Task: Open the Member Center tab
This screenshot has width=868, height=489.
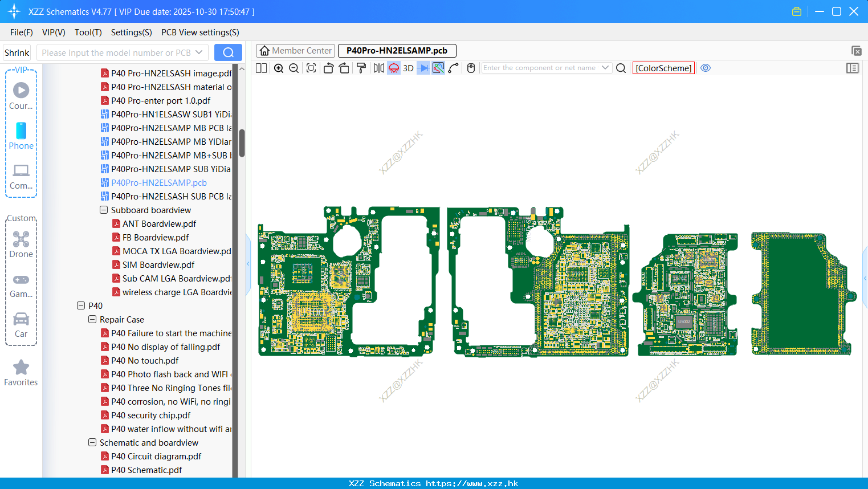Action: 296,51
